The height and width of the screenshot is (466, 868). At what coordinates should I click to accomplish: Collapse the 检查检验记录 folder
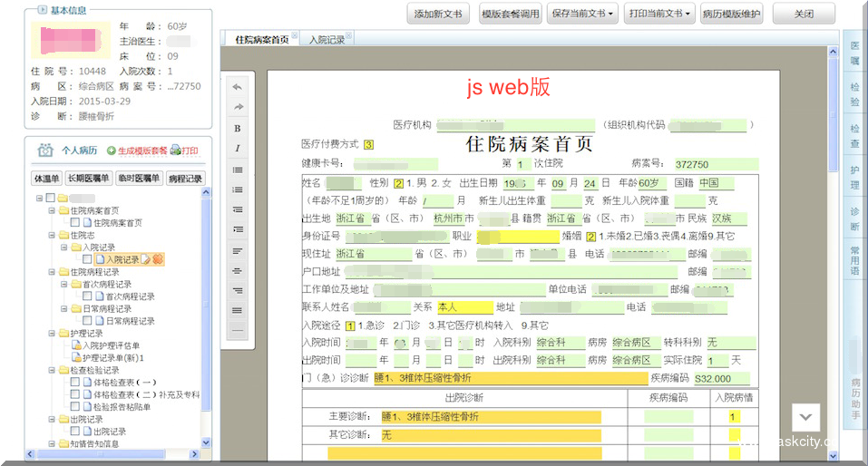[52, 370]
